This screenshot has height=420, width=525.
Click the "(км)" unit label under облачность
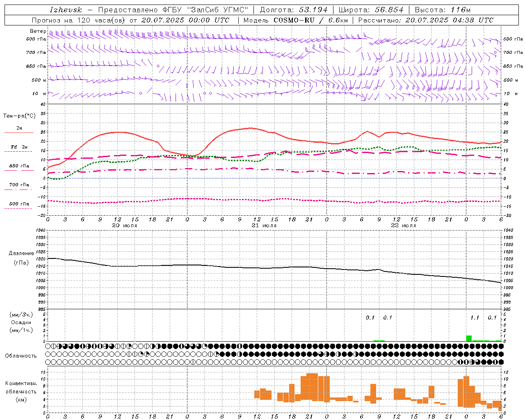coord(21,399)
